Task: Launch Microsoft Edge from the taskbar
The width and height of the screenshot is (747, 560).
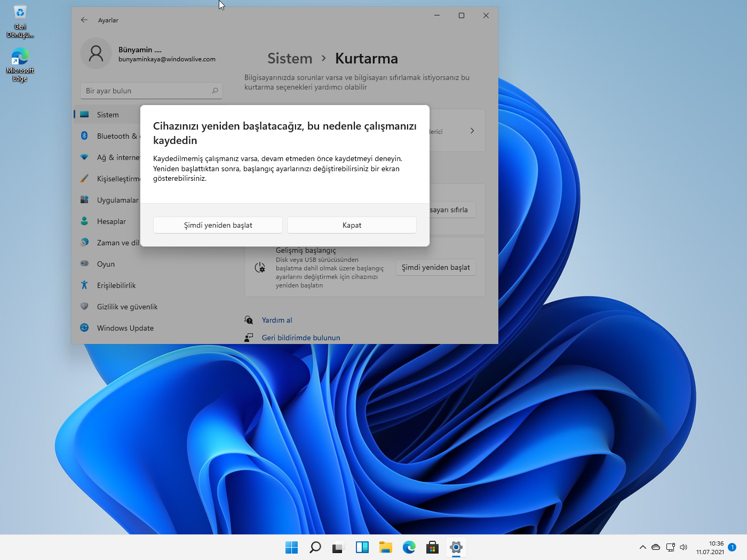Action: 409,547
